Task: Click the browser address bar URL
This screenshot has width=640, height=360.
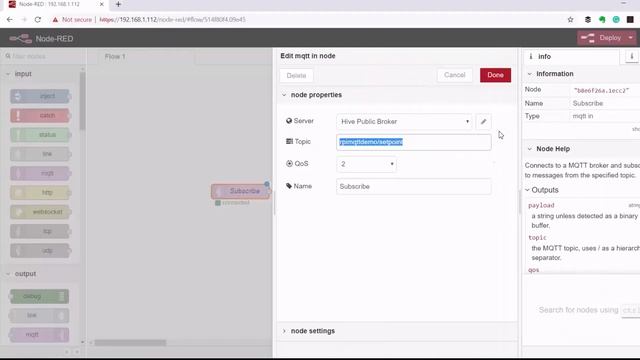Action: [x=173, y=19]
